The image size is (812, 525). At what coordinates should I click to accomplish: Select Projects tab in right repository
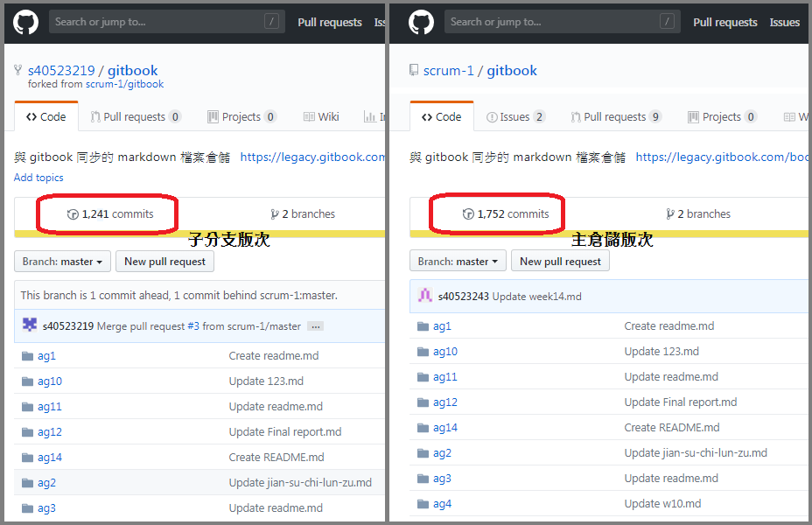(723, 117)
